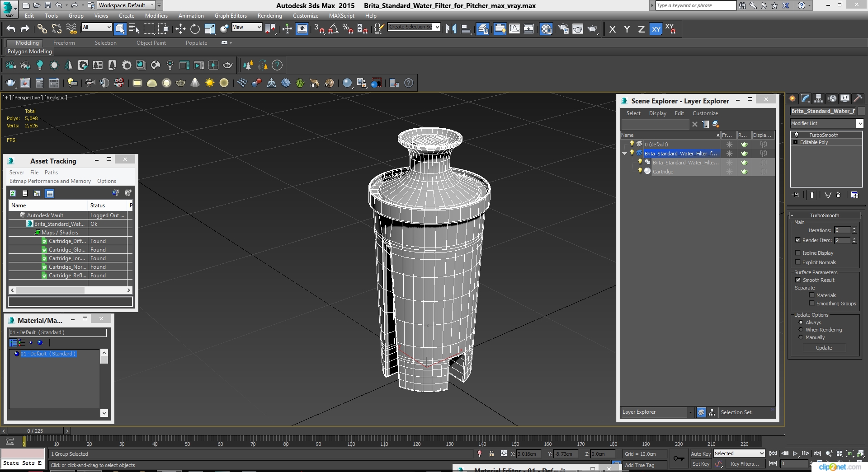Viewport: 868px width, 472px height.
Task: Check Separate by Materials
Action: pos(811,295)
